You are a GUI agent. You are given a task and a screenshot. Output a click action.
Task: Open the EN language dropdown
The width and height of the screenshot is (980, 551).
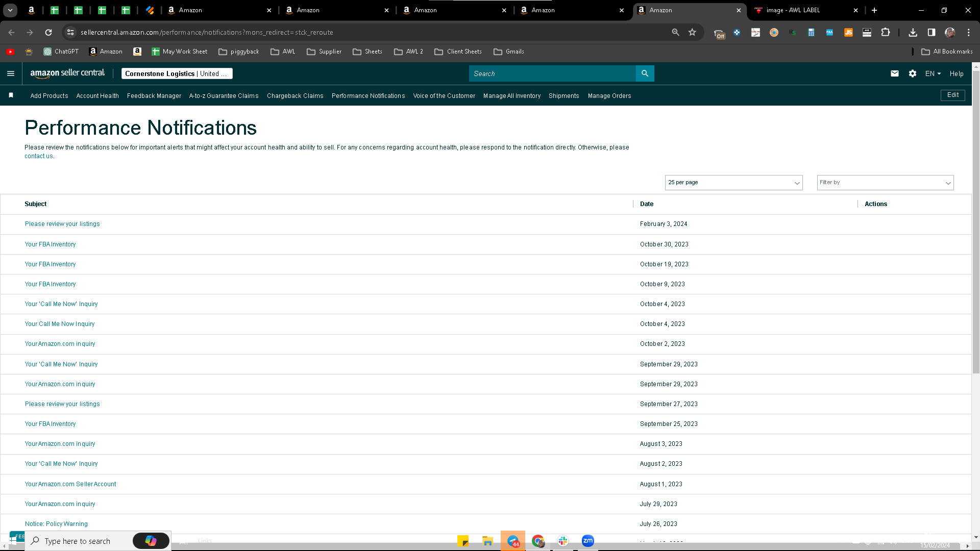pos(933,73)
